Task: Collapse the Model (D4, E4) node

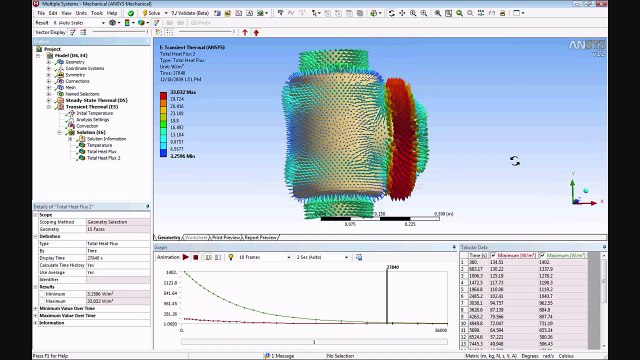Action: click(38, 56)
